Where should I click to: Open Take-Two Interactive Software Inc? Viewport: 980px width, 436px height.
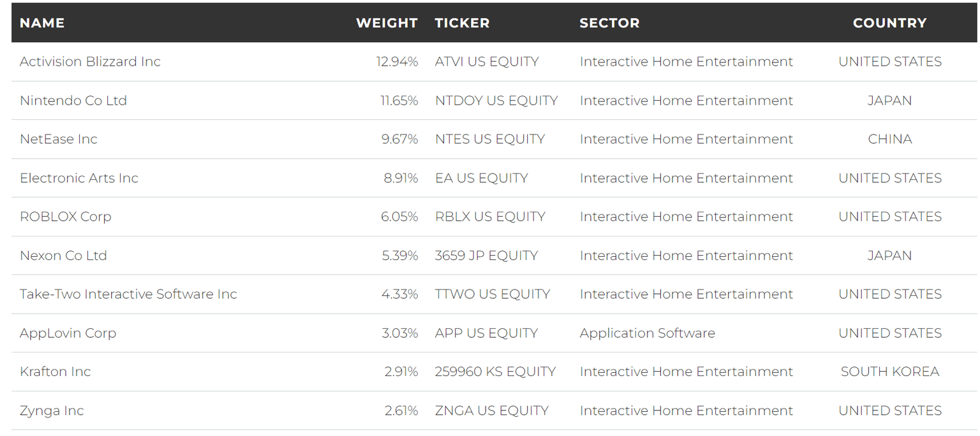pos(128,294)
